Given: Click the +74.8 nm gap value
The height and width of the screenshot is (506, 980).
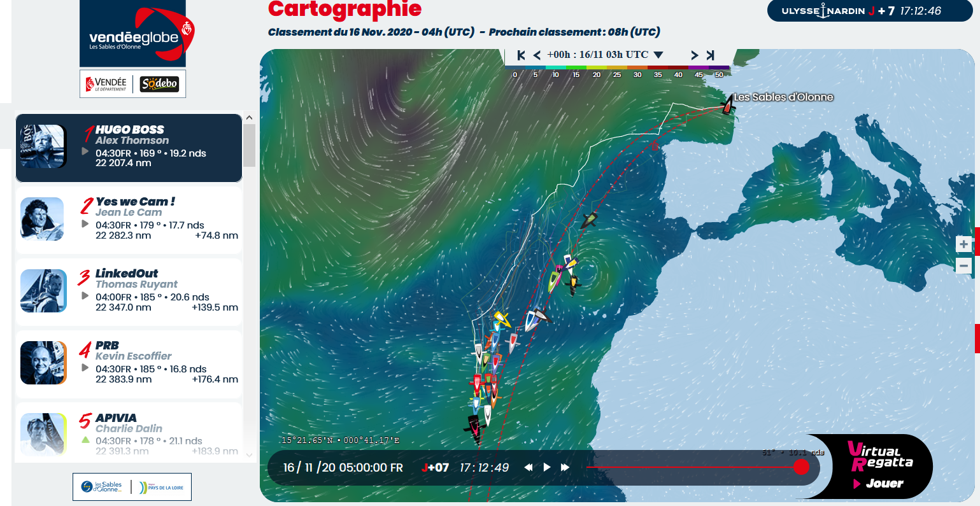Looking at the screenshot, I should pyautogui.click(x=217, y=235).
